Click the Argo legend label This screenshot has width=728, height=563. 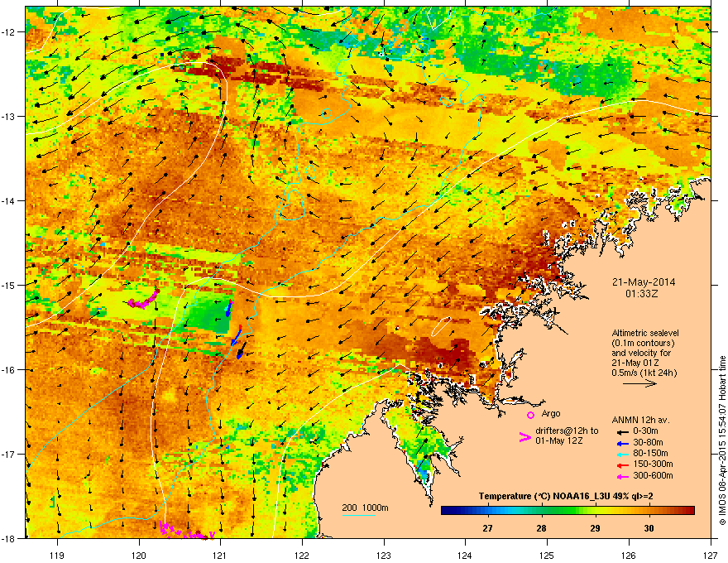(x=551, y=413)
